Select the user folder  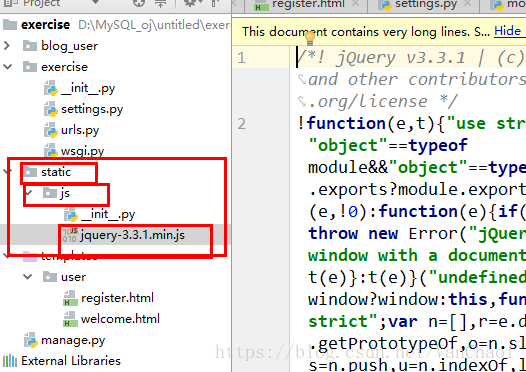point(73,277)
